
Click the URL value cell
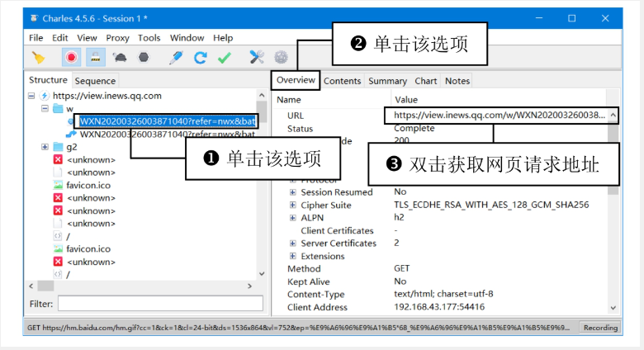(x=500, y=115)
